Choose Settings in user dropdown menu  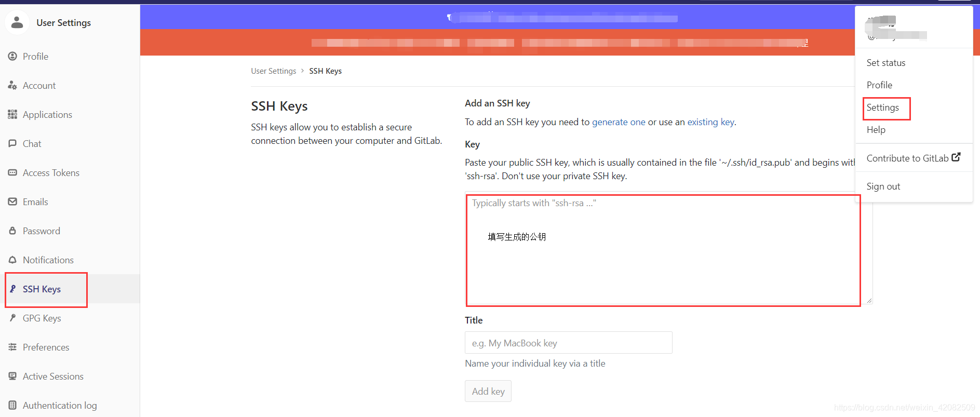click(883, 107)
